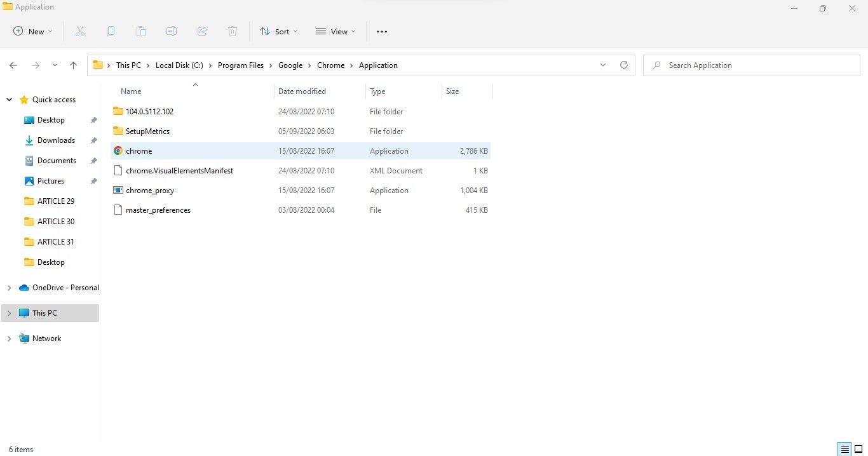Select Network in navigation pane
The height and width of the screenshot is (456, 868).
(x=47, y=339)
